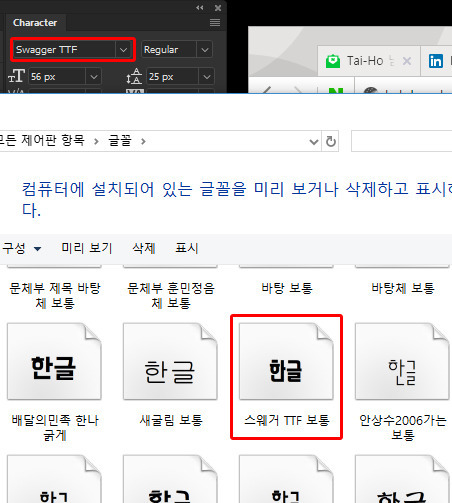Click the 새굴림 보통 font name
The image size is (452, 503).
pyautogui.click(x=171, y=420)
